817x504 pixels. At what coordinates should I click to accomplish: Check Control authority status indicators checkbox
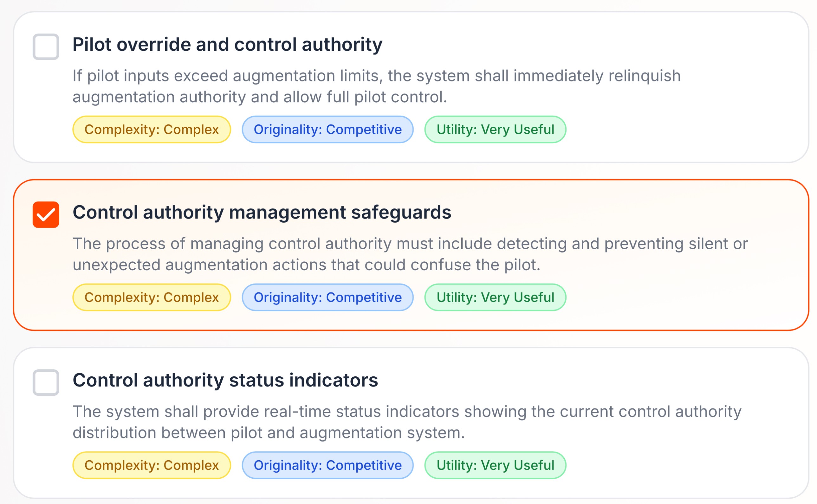tap(46, 382)
